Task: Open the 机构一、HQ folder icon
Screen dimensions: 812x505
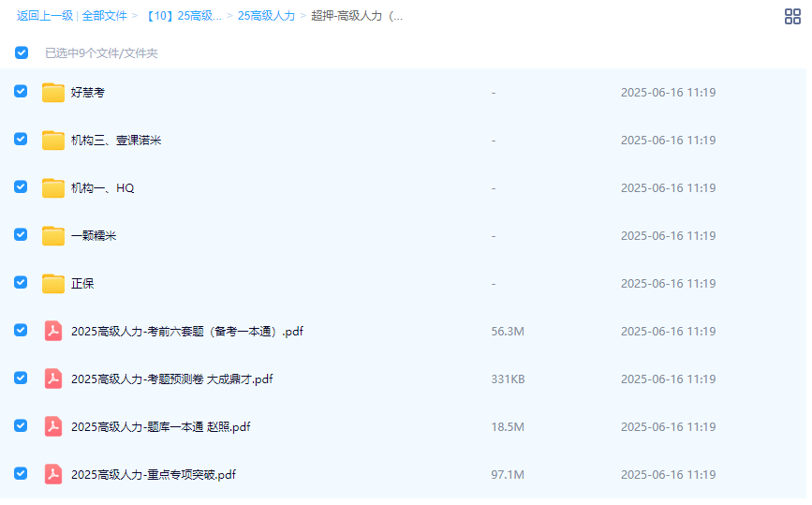Action: [x=52, y=188]
